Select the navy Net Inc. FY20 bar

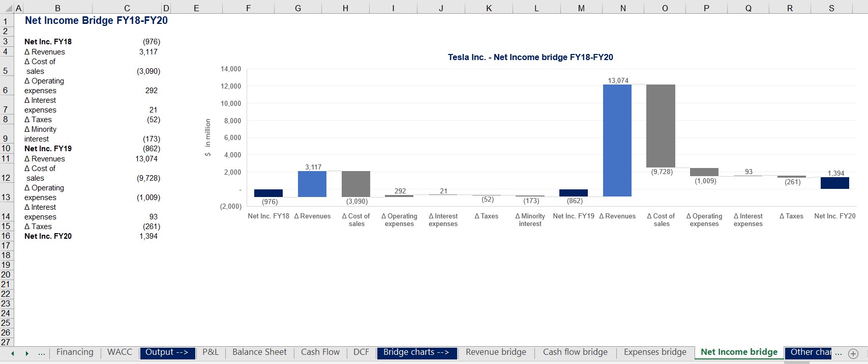point(835,183)
